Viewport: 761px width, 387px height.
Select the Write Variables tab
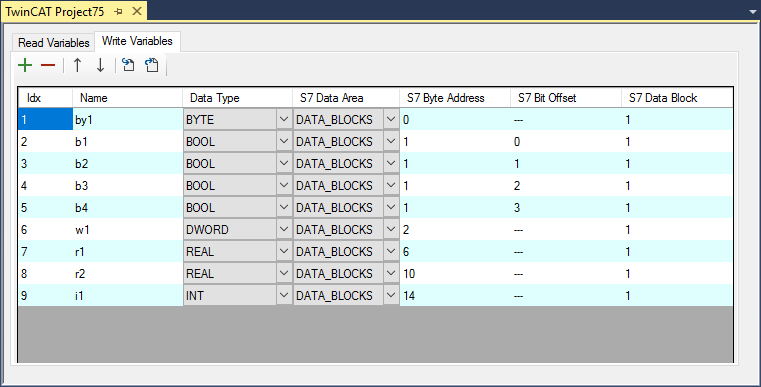click(x=137, y=41)
